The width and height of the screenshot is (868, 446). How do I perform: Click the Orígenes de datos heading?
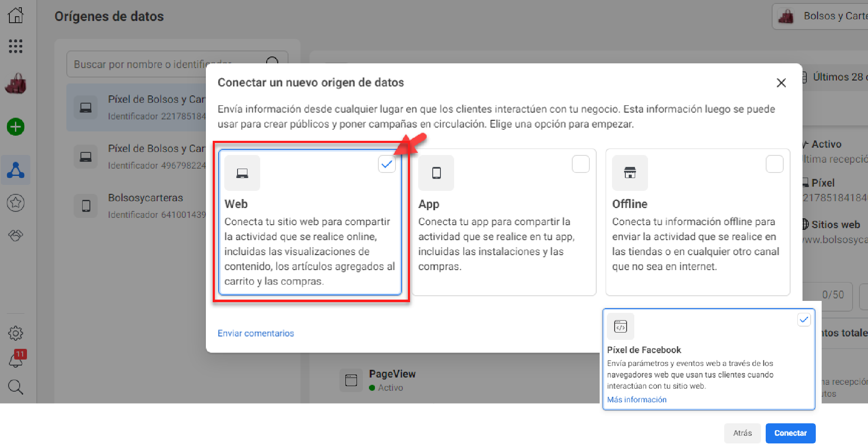pos(109,16)
